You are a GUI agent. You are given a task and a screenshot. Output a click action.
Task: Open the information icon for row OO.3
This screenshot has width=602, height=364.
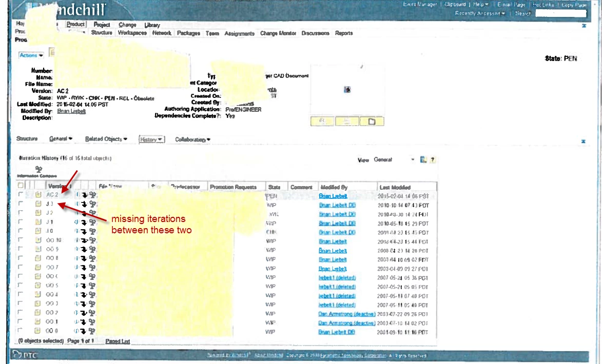(77, 304)
